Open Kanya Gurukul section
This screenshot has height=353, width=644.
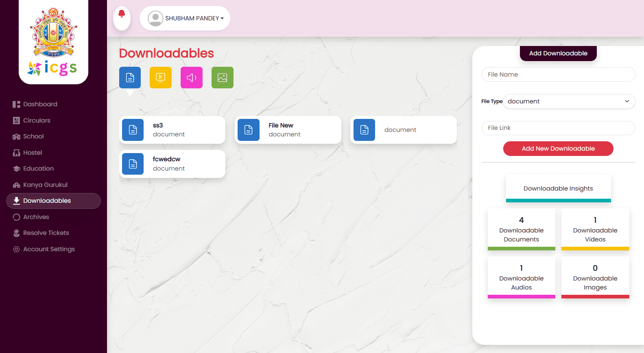pos(45,185)
